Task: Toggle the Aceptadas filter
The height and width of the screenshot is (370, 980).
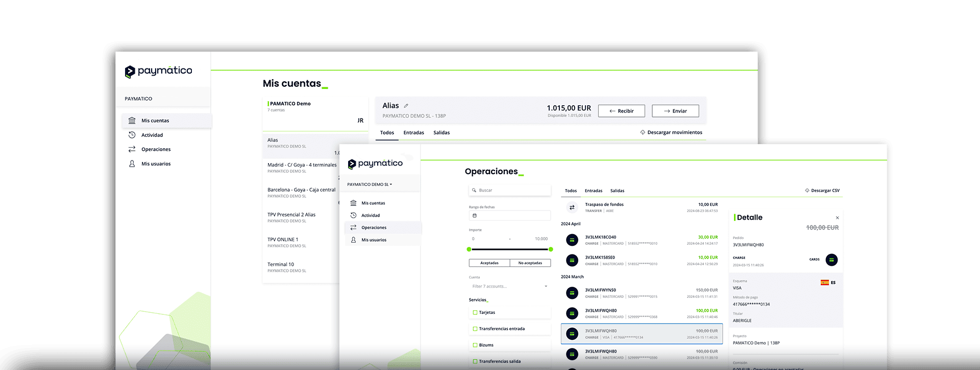Action: click(489, 263)
